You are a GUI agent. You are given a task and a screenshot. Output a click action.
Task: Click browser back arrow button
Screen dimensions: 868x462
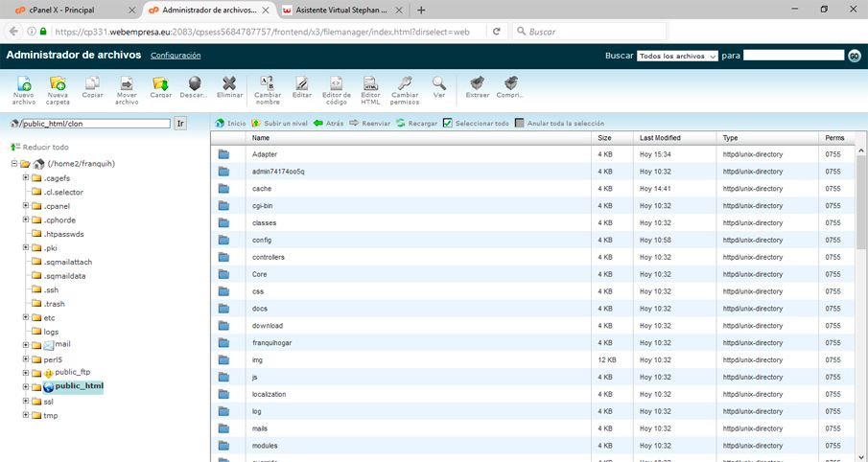click(x=13, y=32)
